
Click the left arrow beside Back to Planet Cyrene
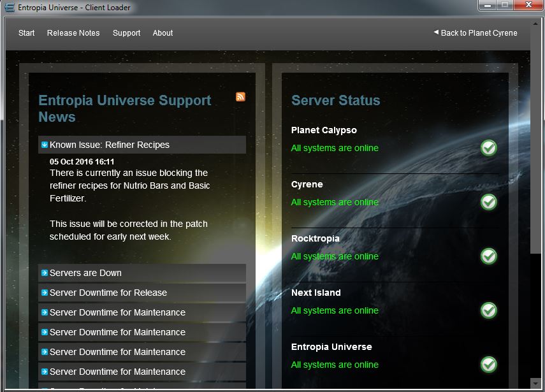[x=436, y=33]
